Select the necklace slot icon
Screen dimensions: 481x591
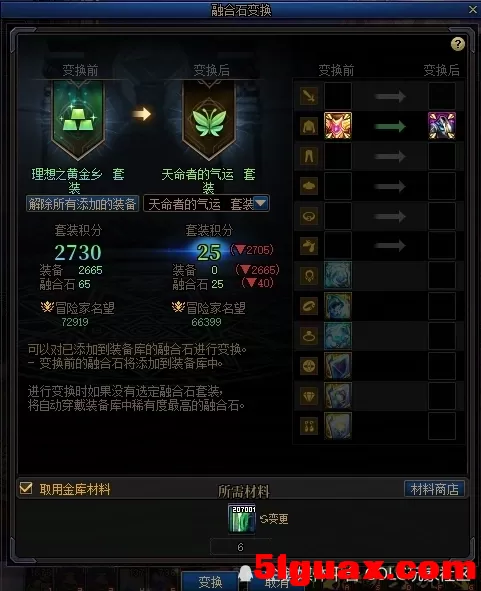point(309,276)
